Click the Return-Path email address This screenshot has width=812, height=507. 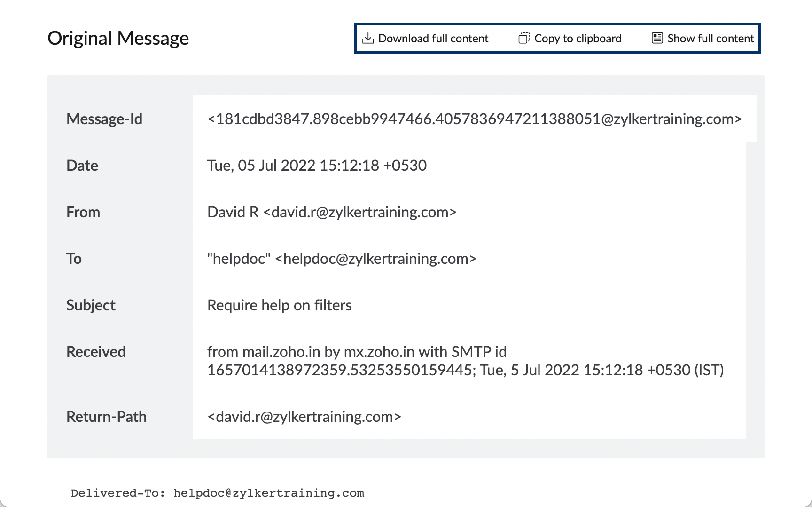click(304, 417)
